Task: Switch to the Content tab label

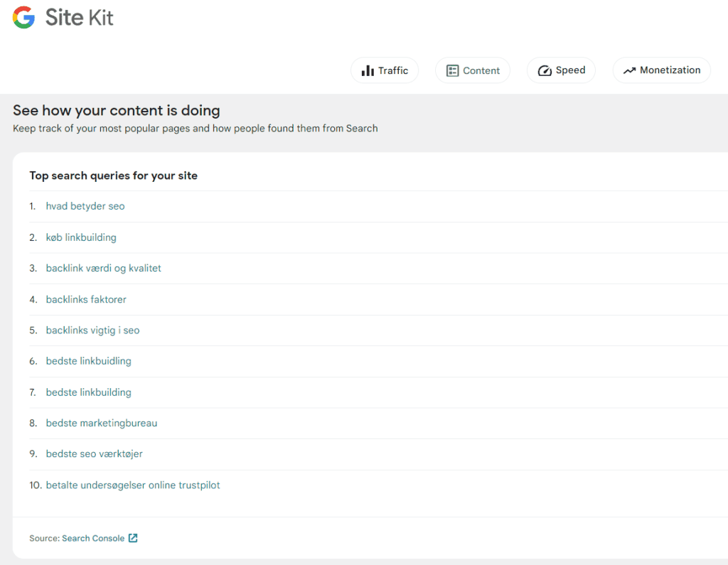Action: pyautogui.click(x=481, y=70)
